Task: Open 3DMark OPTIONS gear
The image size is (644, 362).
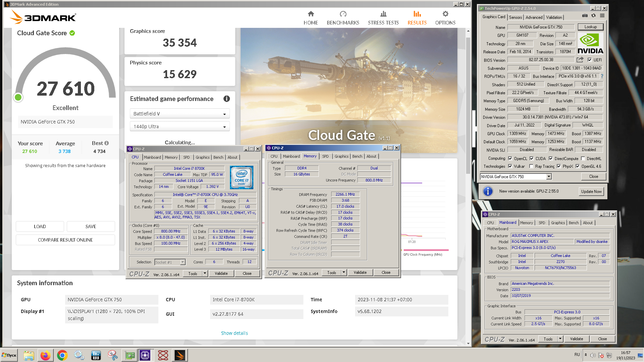Action: (445, 18)
